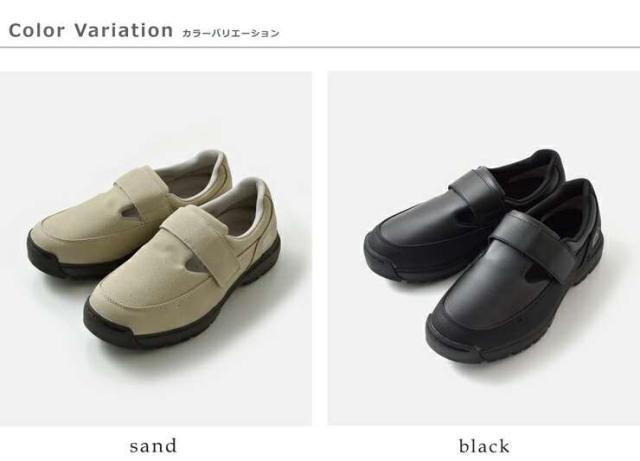This screenshot has height=461, width=640.
Task: Click the rear black shoe's velcro strap
Action: click(476, 187)
